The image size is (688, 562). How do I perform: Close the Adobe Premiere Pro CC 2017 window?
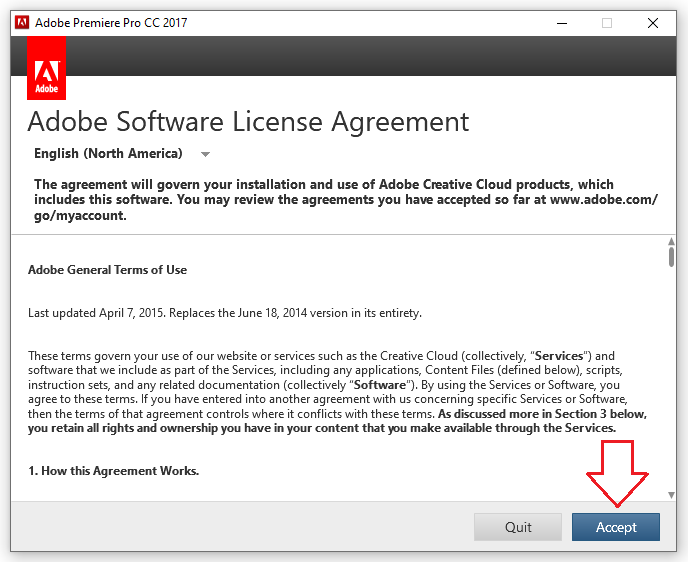click(652, 23)
